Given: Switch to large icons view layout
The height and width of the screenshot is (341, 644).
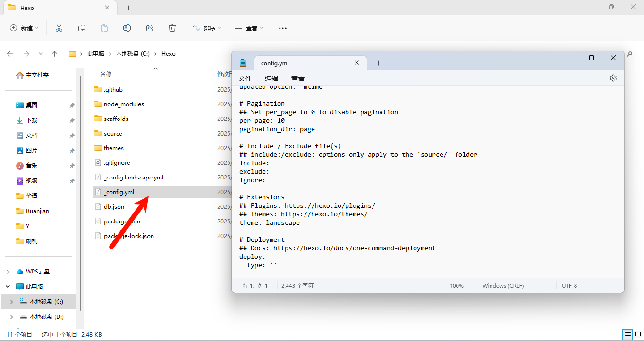Looking at the screenshot, I should pyautogui.click(x=637, y=335).
